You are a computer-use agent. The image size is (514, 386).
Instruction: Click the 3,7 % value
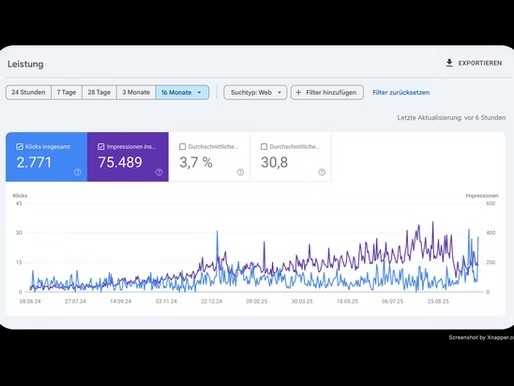196,162
